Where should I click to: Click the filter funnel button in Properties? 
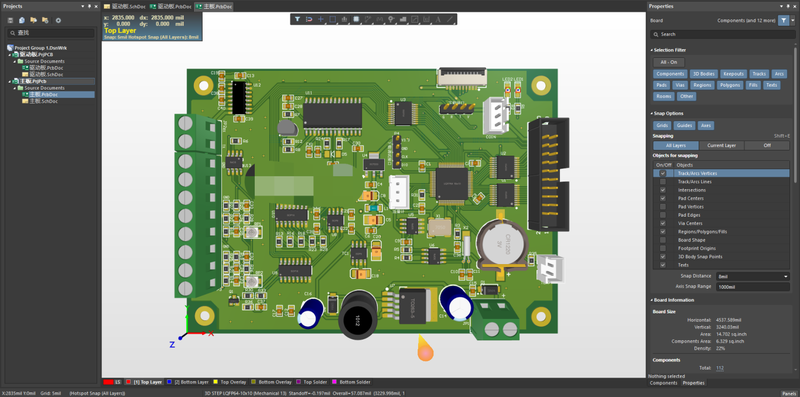783,20
